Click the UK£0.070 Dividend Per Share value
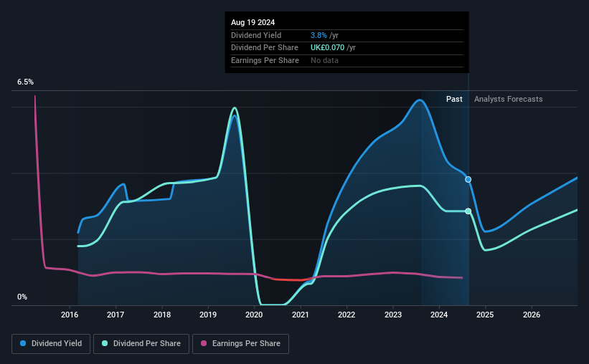Viewport: 589px width, 364px height. pos(327,48)
